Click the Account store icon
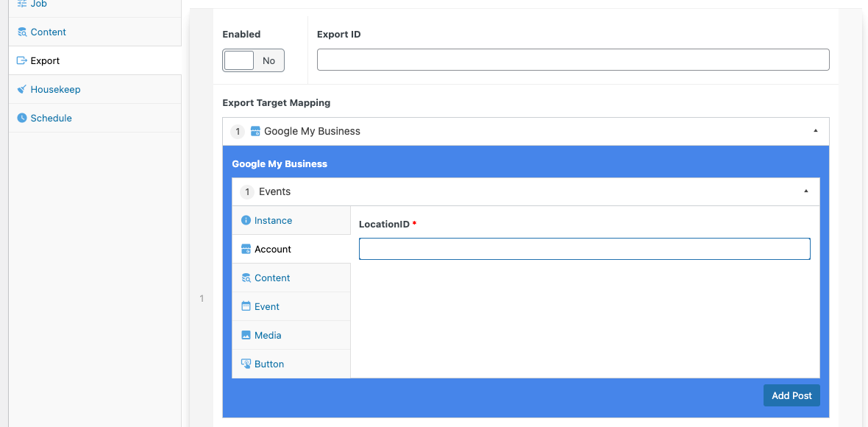This screenshot has height=427, width=868. click(246, 250)
